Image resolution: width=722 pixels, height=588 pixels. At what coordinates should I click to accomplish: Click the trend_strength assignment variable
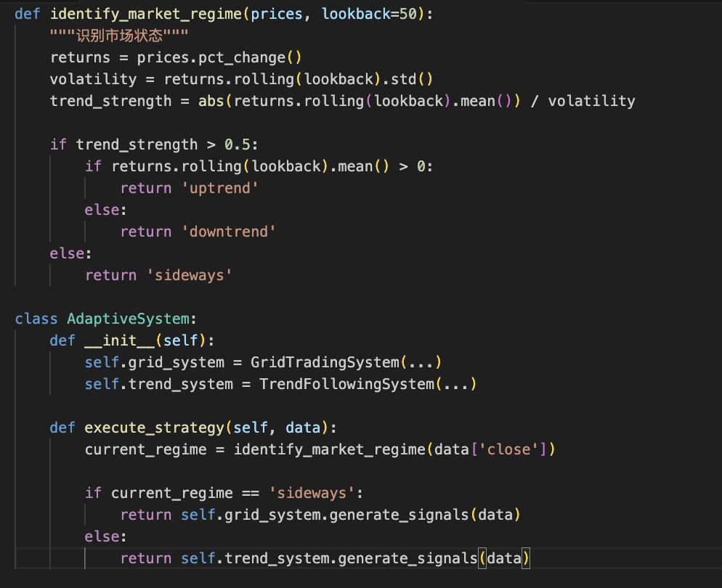[x=110, y=101]
